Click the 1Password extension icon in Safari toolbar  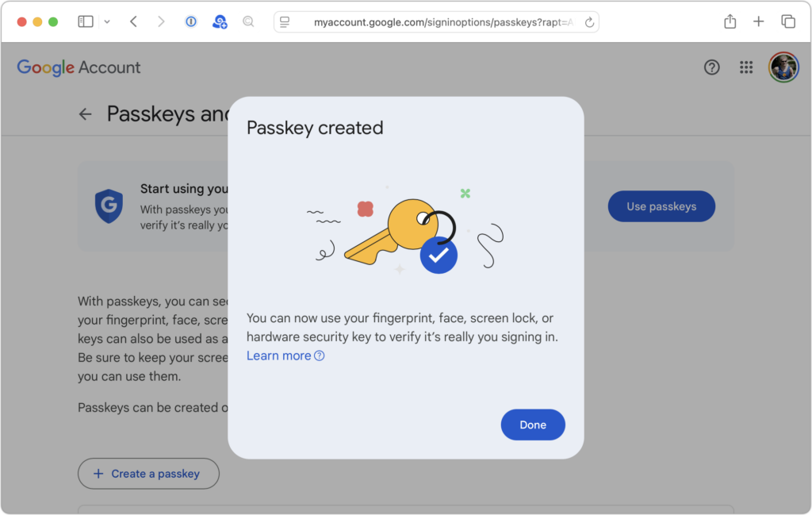[190, 21]
